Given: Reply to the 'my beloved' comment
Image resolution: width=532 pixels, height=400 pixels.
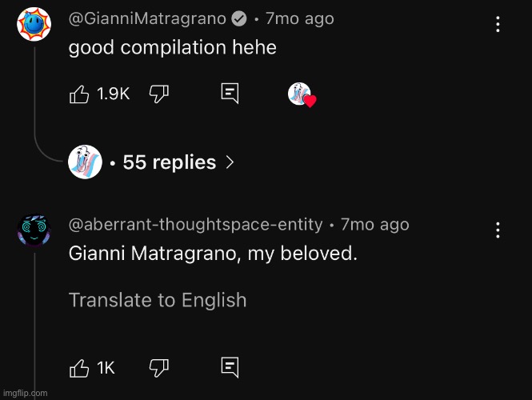Looking at the screenshot, I should [x=230, y=368].
